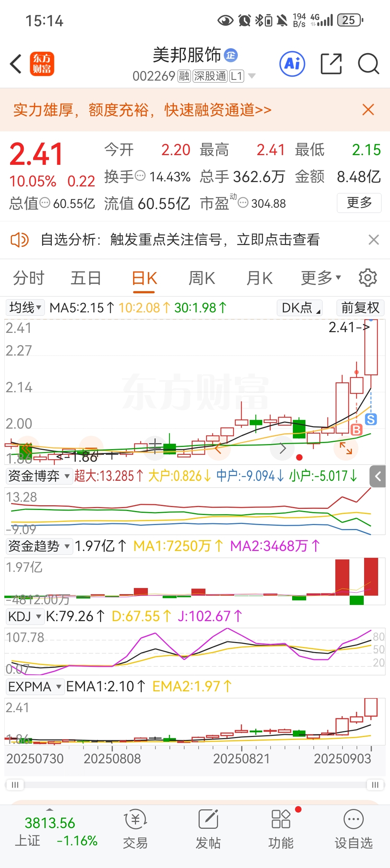
Task: Open the 功能 functions icon
Action: 281,829
